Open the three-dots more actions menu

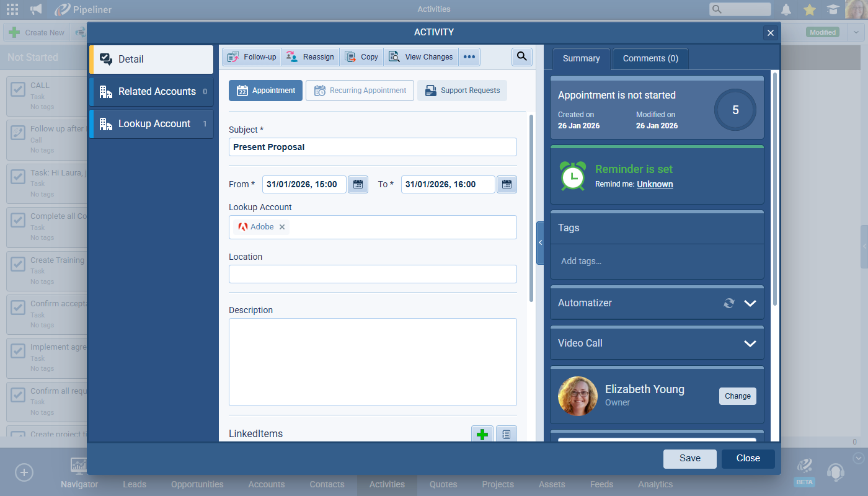point(469,57)
